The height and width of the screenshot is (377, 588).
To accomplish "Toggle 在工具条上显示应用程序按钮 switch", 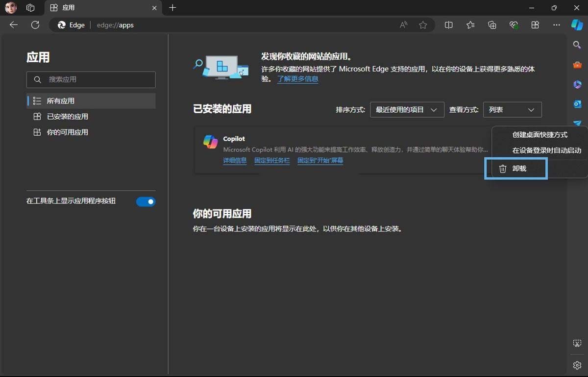I will tap(146, 201).
